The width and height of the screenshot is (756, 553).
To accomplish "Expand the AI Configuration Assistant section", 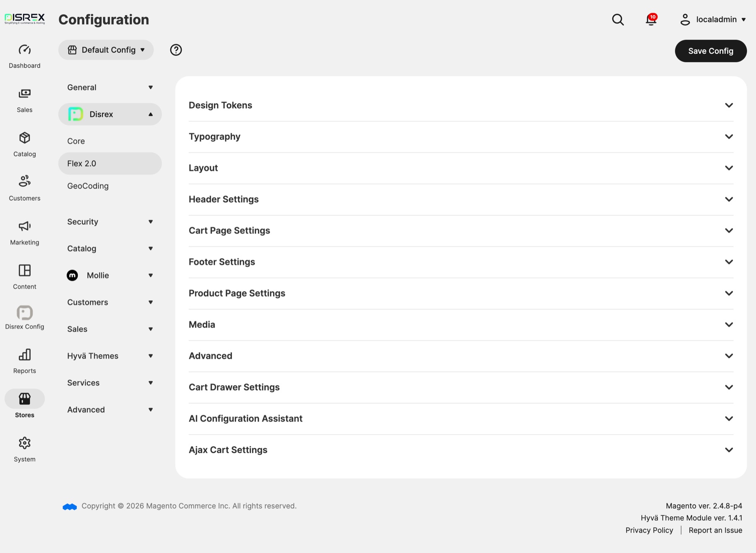I will (x=461, y=419).
